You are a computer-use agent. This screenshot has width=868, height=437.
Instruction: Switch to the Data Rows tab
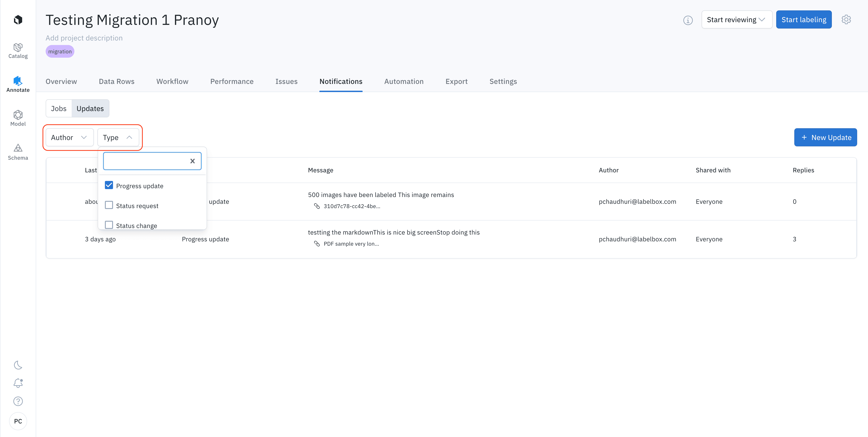pyautogui.click(x=117, y=81)
